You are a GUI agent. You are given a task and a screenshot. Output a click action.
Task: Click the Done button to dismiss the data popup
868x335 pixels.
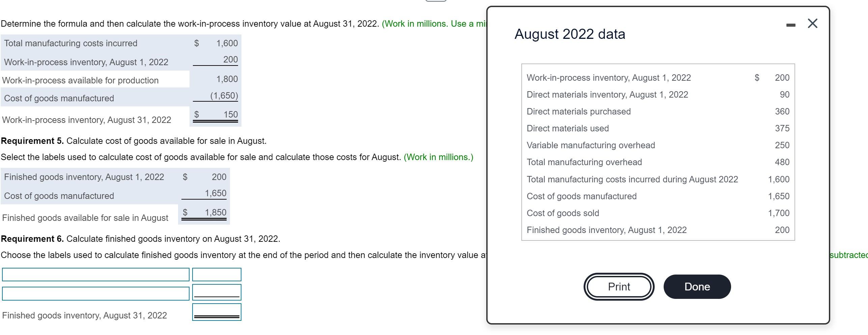[x=697, y=287]
